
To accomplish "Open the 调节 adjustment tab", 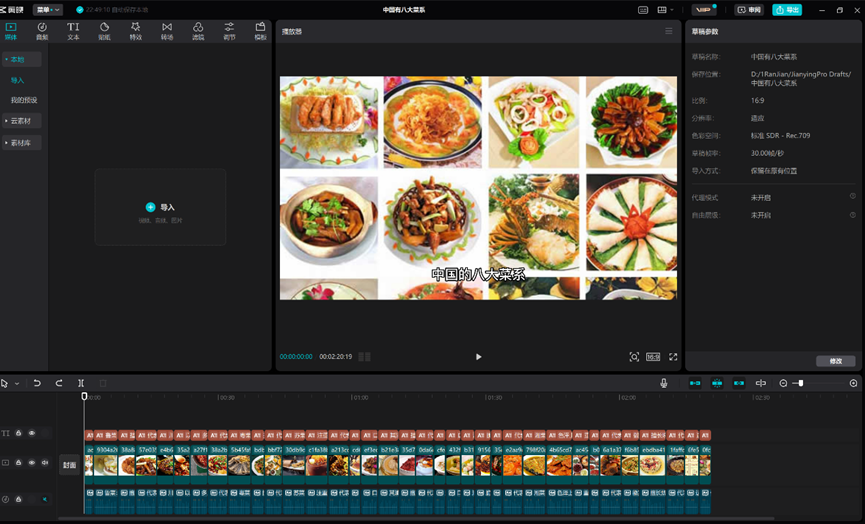I will (229, 31).
